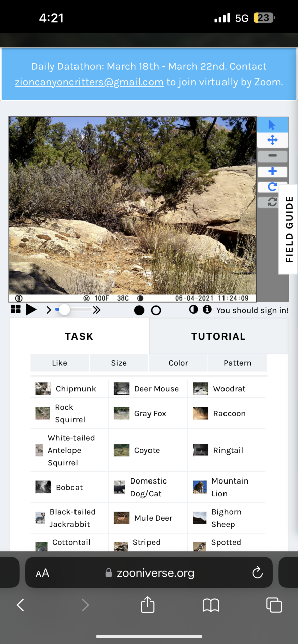The width and height of the screenshot is (298, 644).
Task: Select the filled circle frame indicator
Action: (139, 310)
